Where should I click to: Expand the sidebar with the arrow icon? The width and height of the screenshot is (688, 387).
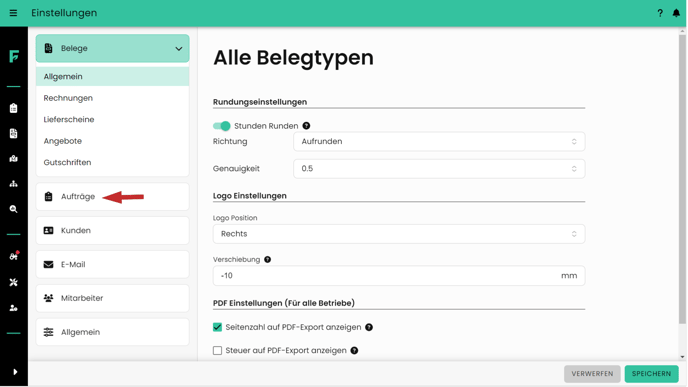tap(15, 372)
